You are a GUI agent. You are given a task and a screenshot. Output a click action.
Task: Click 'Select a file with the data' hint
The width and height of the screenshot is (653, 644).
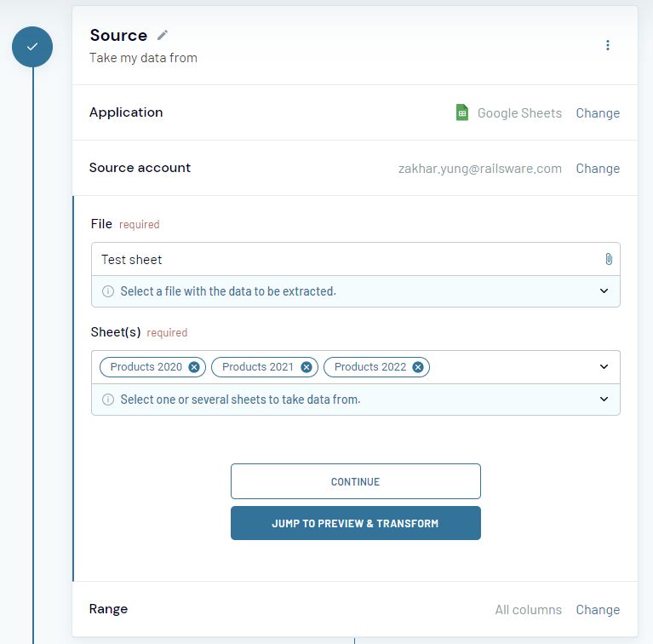coord(228,291)
